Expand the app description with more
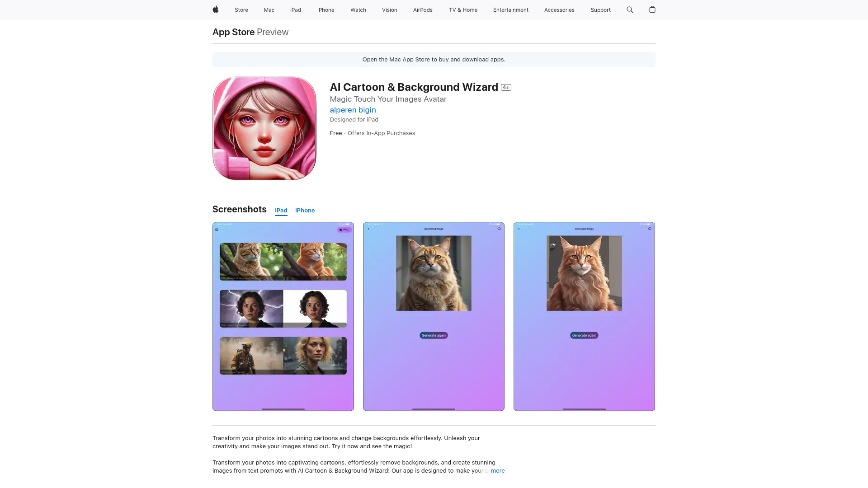The width and height of the screenshot is (868, 488). tap(498, 470)
